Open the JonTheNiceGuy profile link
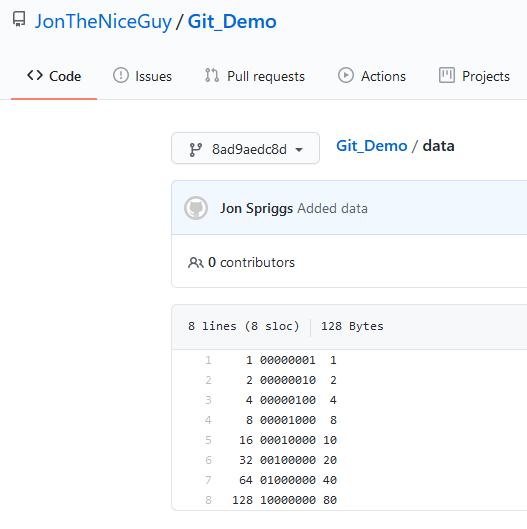Viewport: 527px width, 529px height. coord(103,22)
